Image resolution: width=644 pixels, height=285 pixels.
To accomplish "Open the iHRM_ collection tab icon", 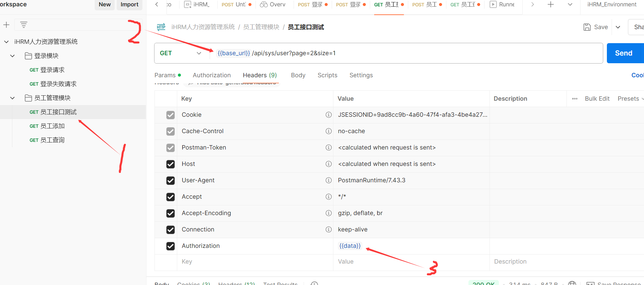I will click(x=188, y=4).
